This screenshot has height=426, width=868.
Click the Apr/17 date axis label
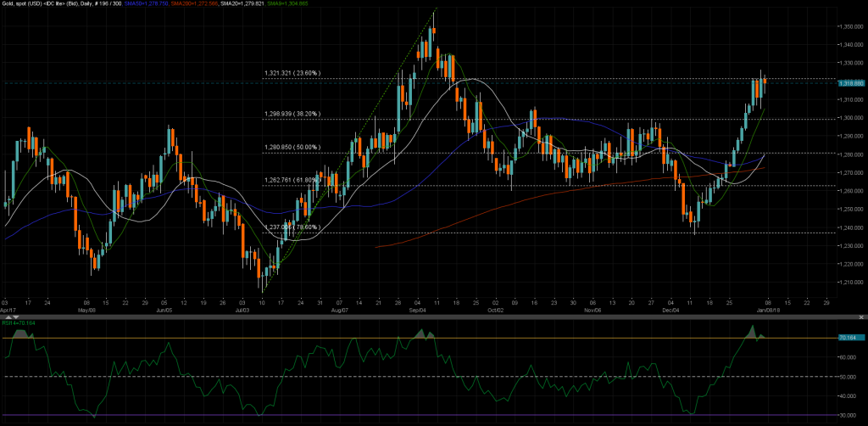tap(8, 311)
